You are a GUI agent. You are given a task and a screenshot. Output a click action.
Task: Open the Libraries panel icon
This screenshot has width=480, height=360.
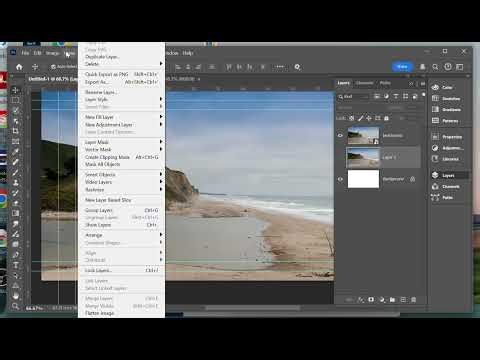tap(435, 159)
